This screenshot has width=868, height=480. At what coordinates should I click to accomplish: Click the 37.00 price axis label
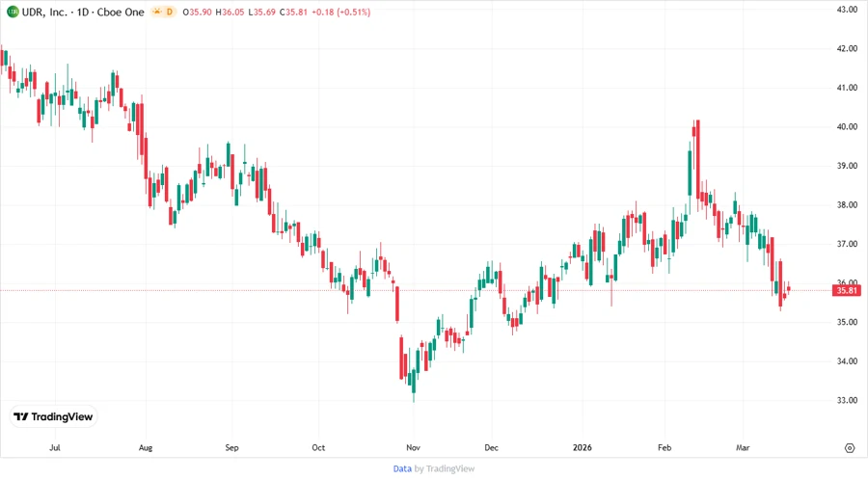point(847,244)
